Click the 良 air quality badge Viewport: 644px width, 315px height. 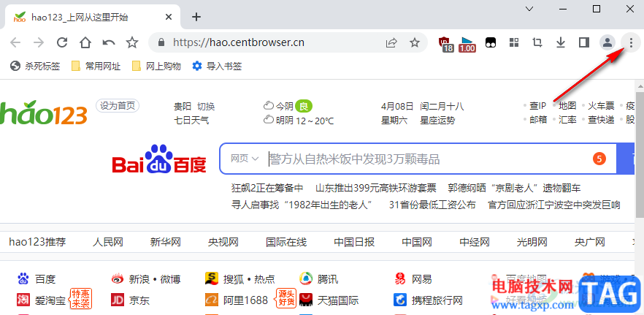tap(304, 107)
